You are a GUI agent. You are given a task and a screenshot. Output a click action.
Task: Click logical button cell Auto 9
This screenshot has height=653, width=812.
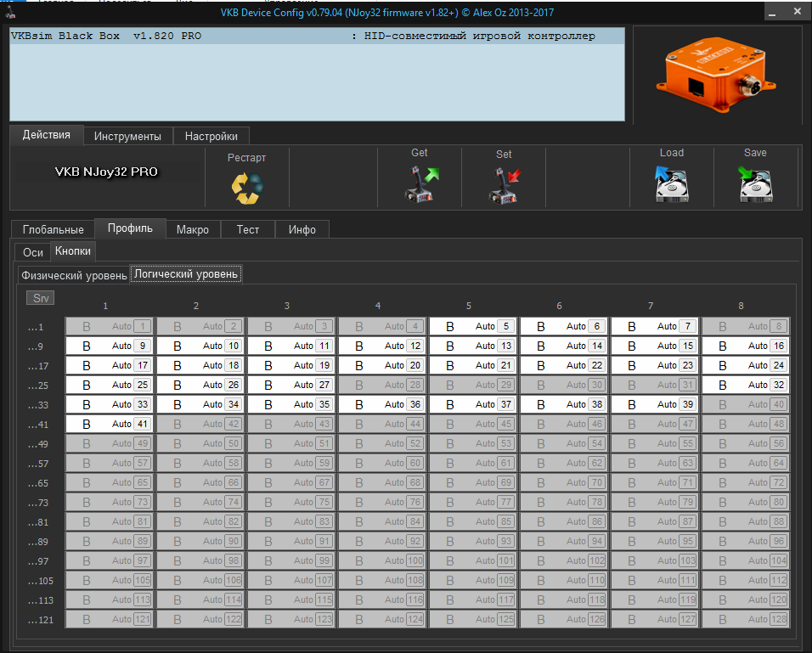click(x=110, y=346)
